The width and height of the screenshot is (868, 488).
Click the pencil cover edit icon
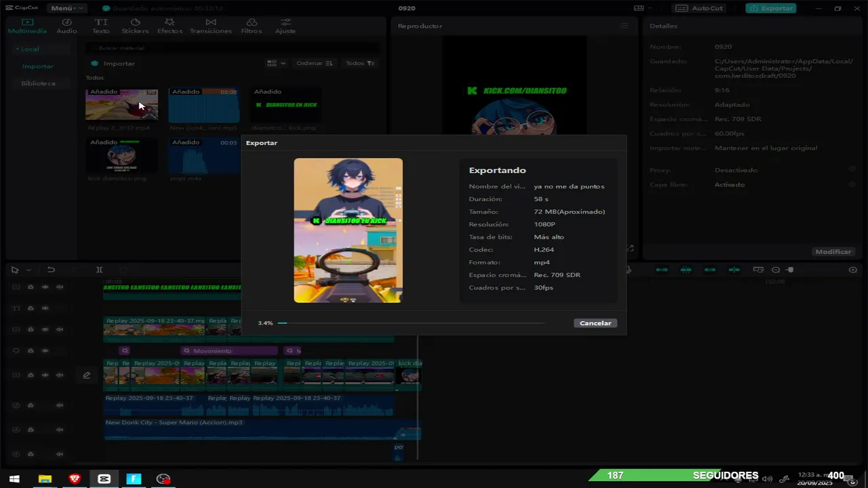[87, 375]
